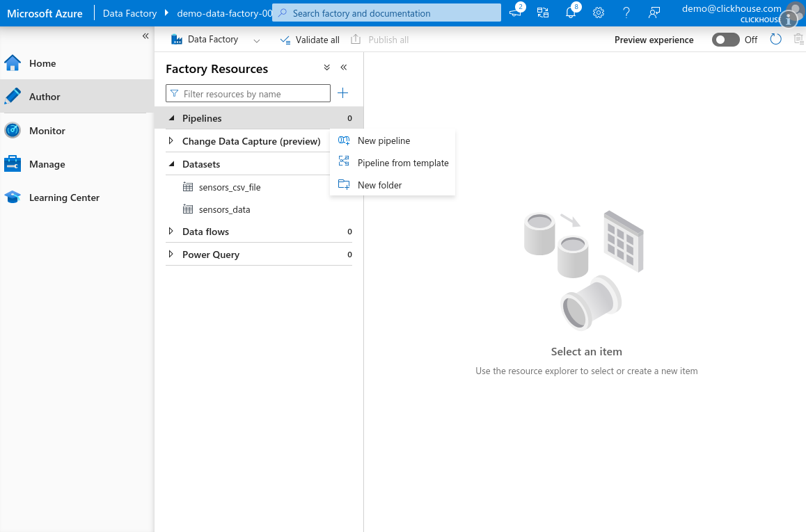Expand the Data flows section
Screen dimensions: 806x532
(172, 232)
